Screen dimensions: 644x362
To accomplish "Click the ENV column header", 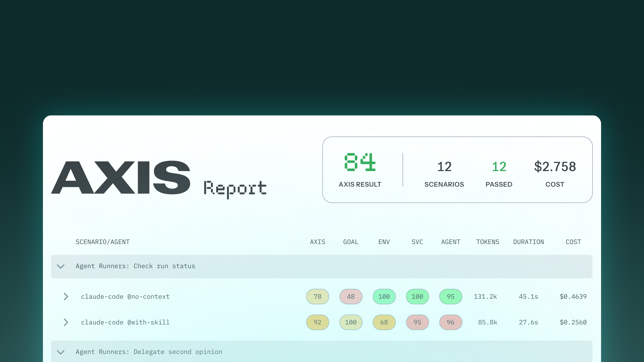I will 384,242.
